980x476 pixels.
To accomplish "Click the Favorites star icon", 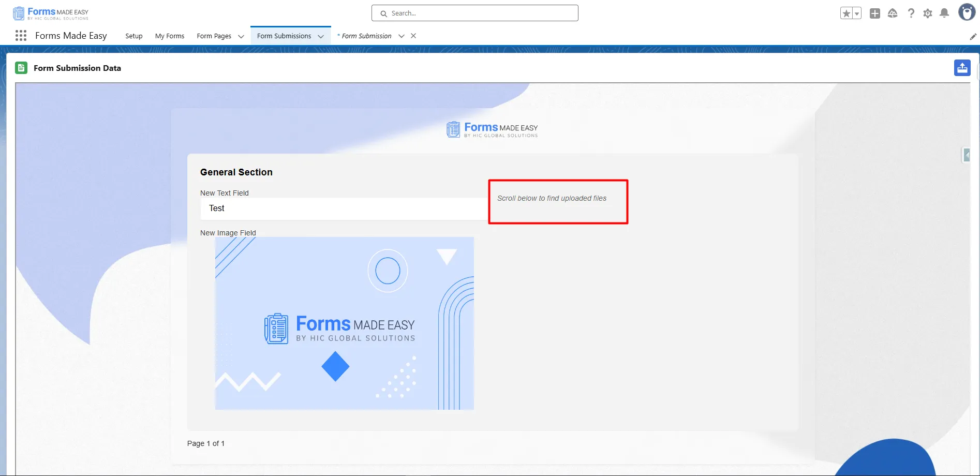I will click(x=846, y=13).
